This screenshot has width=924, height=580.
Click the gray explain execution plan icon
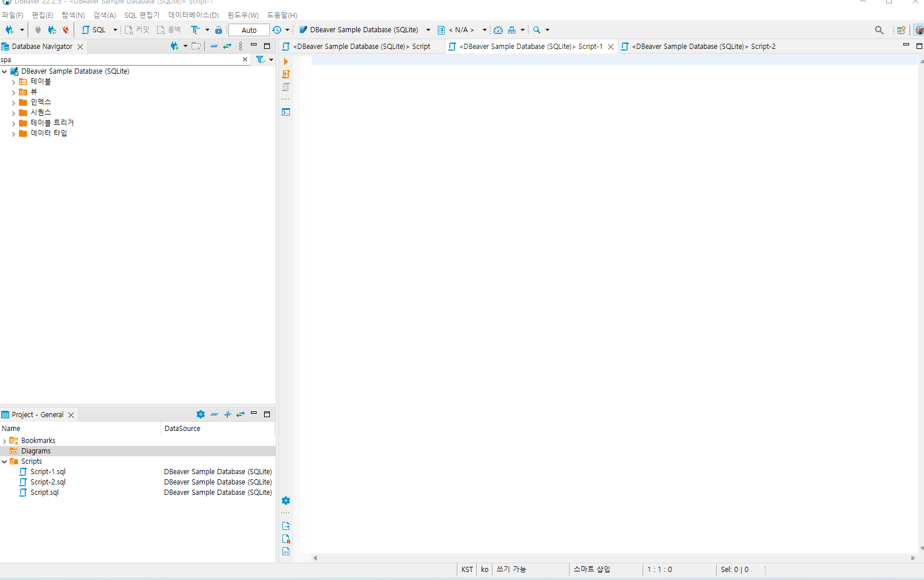[286, 87]
